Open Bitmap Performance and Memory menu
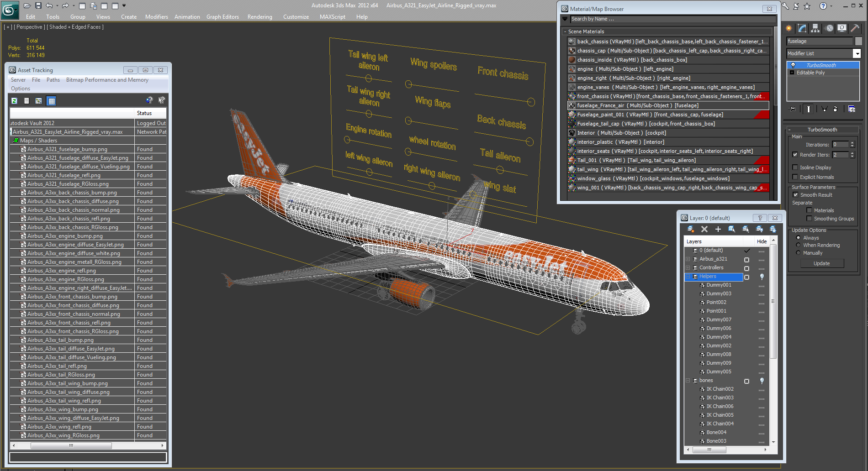The image size is (868, 471). 107,80
